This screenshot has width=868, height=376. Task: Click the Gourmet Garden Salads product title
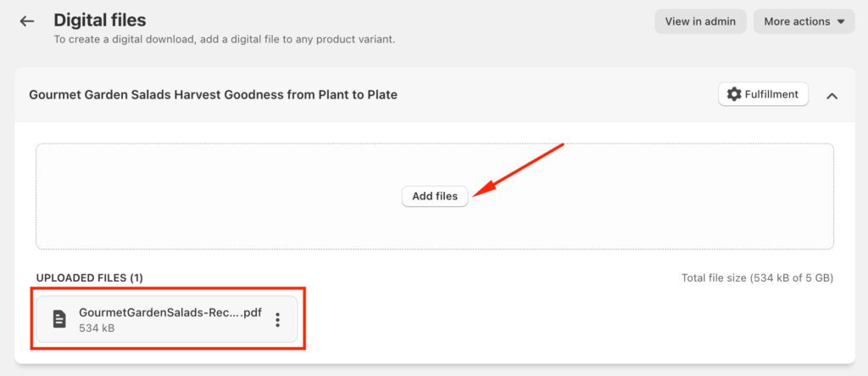point(213,95)
